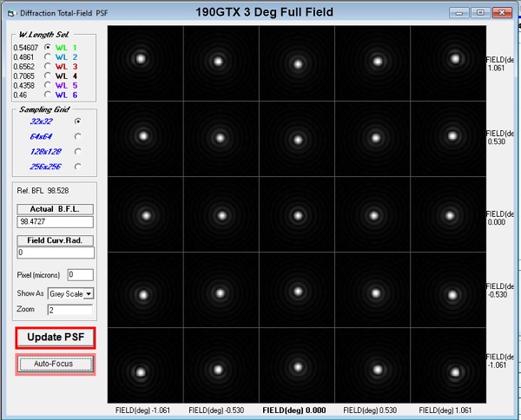The image size is (521, 420).
Task: Choose the WL 3 wavelength option
Action: [47, 65]
